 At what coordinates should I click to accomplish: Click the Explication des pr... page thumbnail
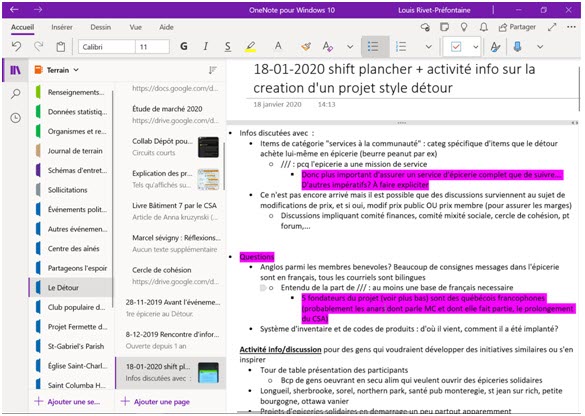208,179
